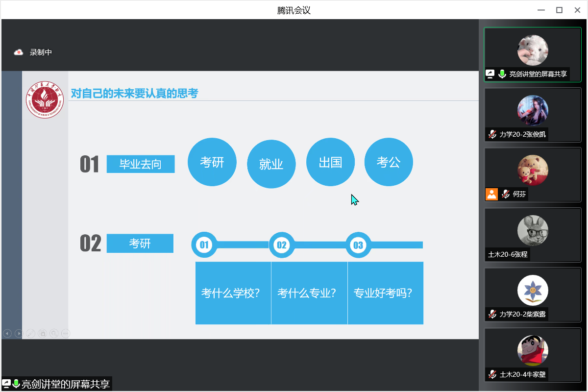Image resolution: width=588 pixels, height=392 pixels.
Task: Click the muted mic icon for 土木20-4牛家壁
Action: click(x=492, y=374)
